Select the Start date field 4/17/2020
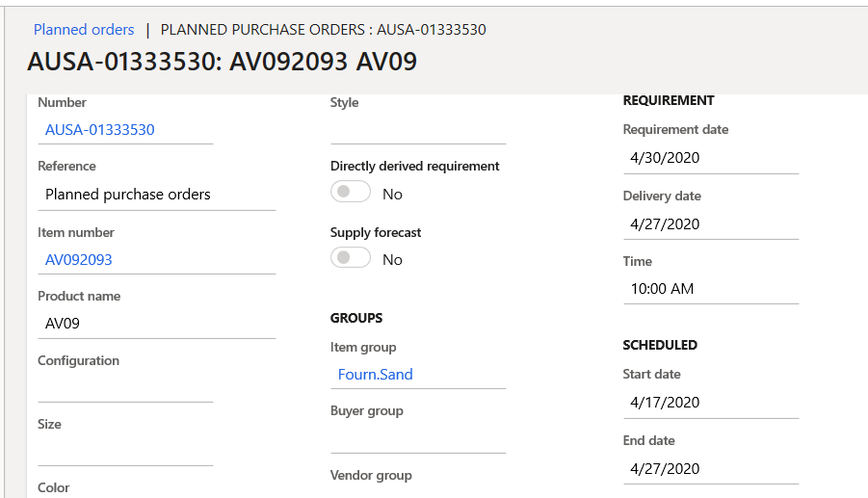The height and width of the screenshot is (498, 868). pyautogui.click(x=710, y=403)
